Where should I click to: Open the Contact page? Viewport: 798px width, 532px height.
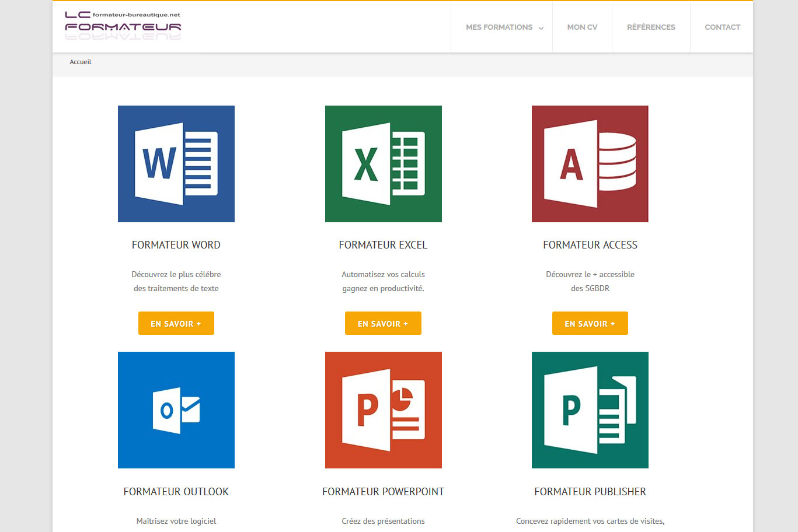click(722, 27)
